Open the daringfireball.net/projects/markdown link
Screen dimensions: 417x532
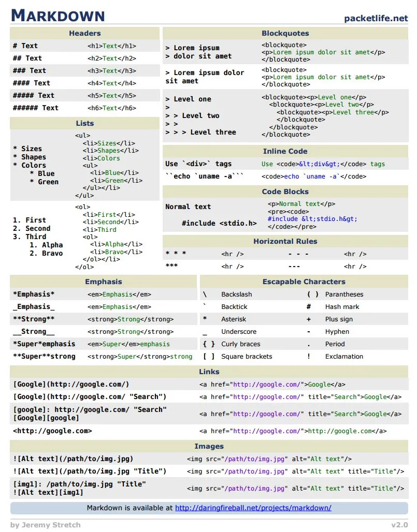(253, 508)
